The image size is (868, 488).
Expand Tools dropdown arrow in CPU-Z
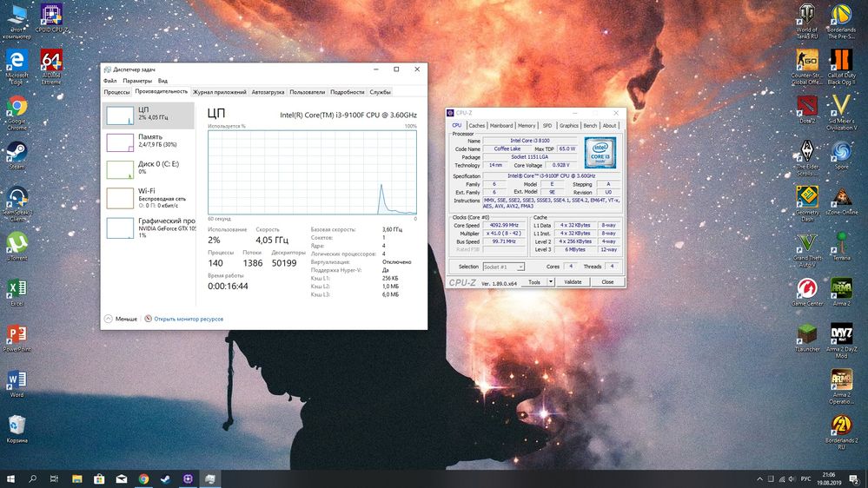click(x=550, y=282)
